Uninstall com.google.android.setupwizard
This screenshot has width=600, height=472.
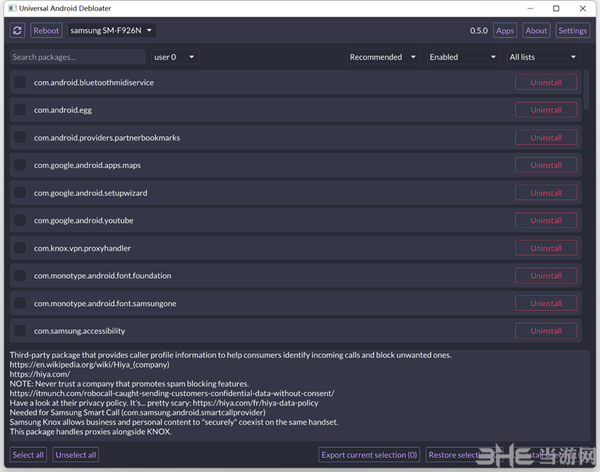click(546, 193)
